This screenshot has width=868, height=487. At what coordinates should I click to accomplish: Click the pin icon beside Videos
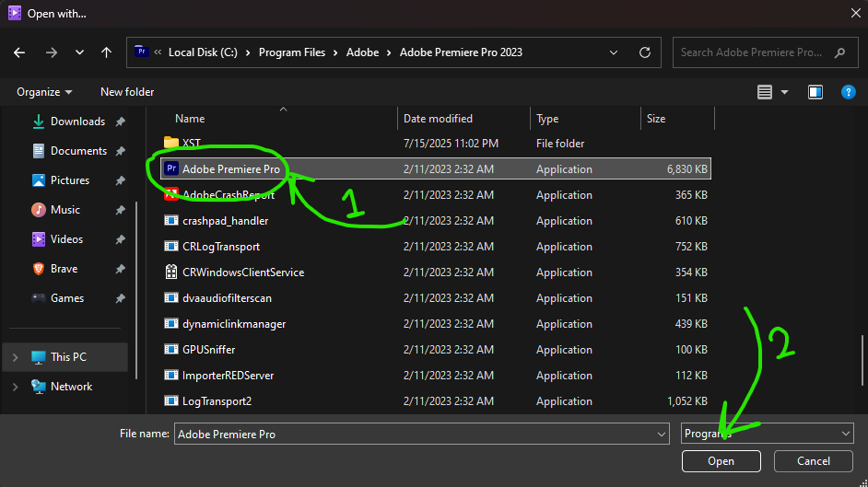click(x=120, y=239)
